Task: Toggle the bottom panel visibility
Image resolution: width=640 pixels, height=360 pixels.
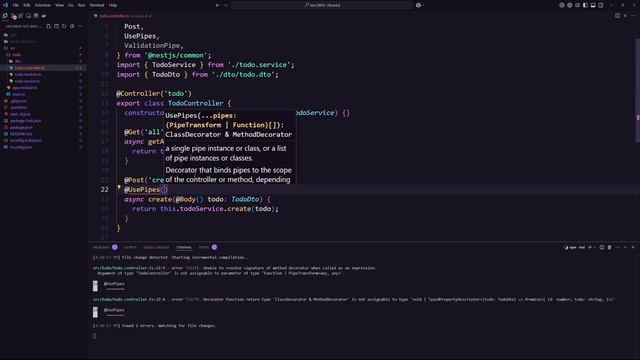Action: [x=593, y=5]
